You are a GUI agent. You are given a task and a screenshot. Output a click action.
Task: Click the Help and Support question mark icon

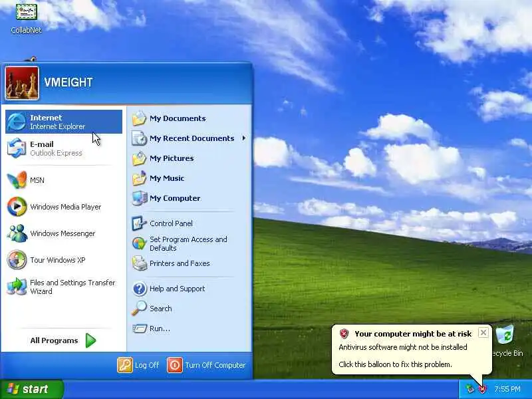[x=140, y=289]
